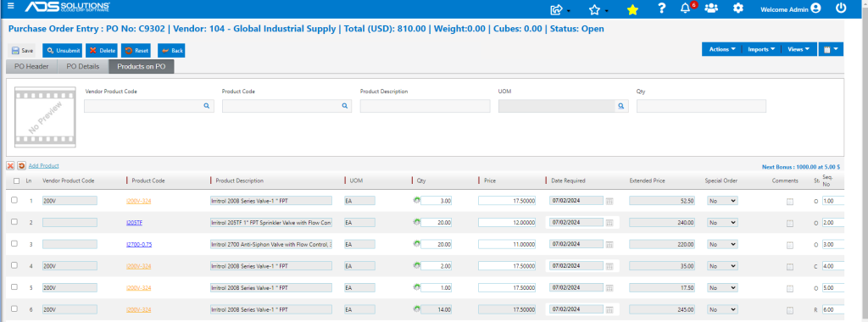868x322 pixels.
Task: Click the Vendor Product Code search magnifier
Action: (207, 106)
